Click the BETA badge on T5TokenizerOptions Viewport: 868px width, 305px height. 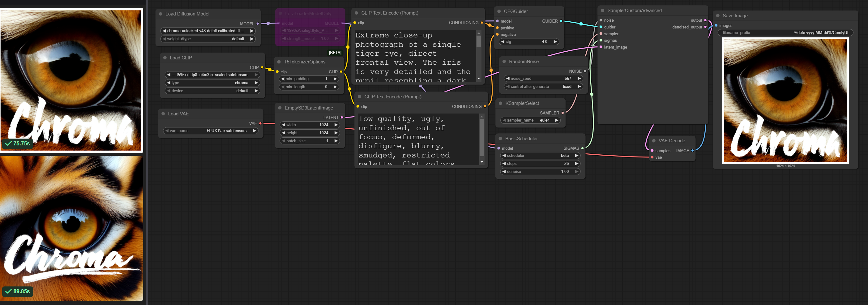(335, 53)
